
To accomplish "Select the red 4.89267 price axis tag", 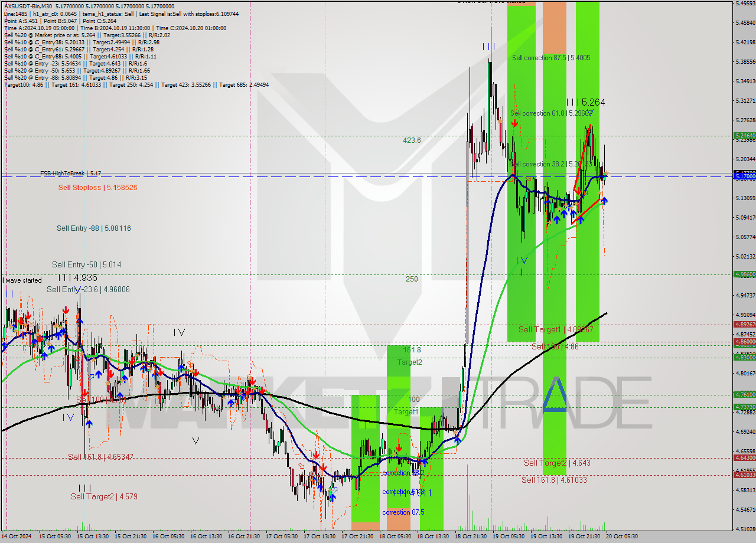I will pyautogui.click(x=744, y=324).
